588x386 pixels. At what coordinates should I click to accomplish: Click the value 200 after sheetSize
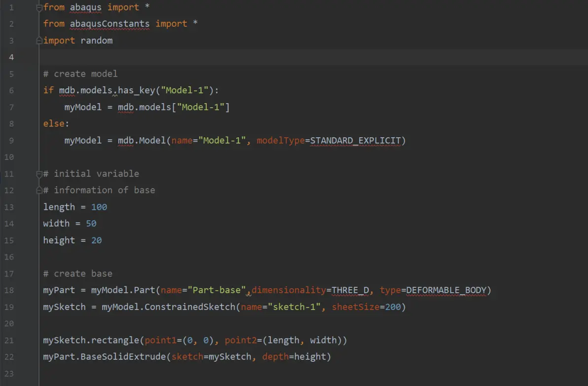click(393, 307)
